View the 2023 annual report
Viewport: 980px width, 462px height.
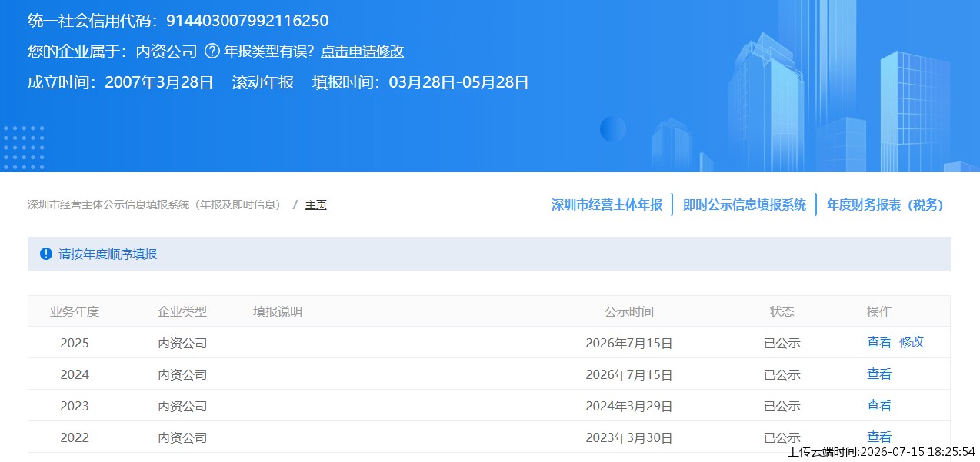879,406
